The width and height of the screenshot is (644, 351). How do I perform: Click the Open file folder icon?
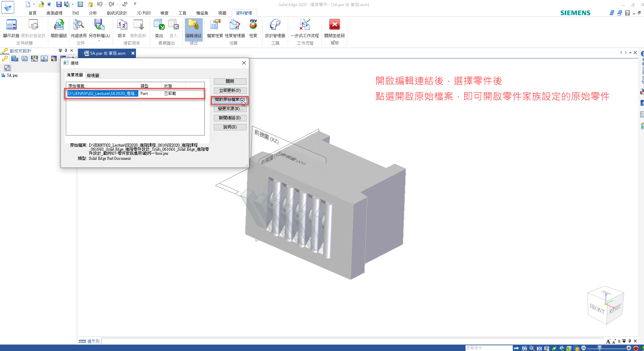click(x=41, y=4)
